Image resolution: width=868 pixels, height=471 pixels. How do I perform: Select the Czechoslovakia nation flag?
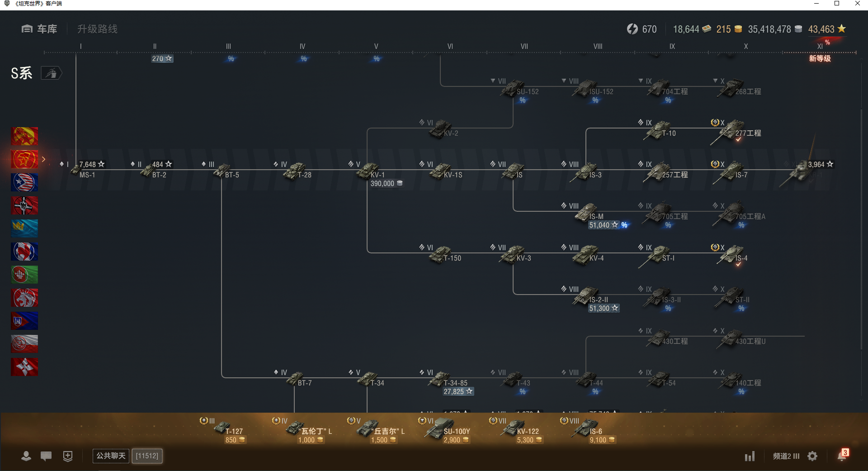pyautogui.click(x=24, y=321)
